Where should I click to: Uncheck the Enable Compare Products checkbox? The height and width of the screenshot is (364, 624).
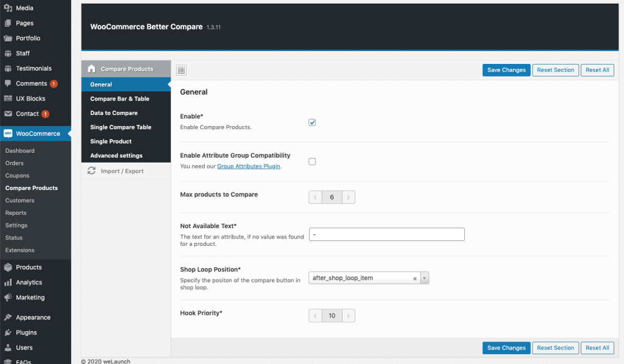click(x=312, y=122)
